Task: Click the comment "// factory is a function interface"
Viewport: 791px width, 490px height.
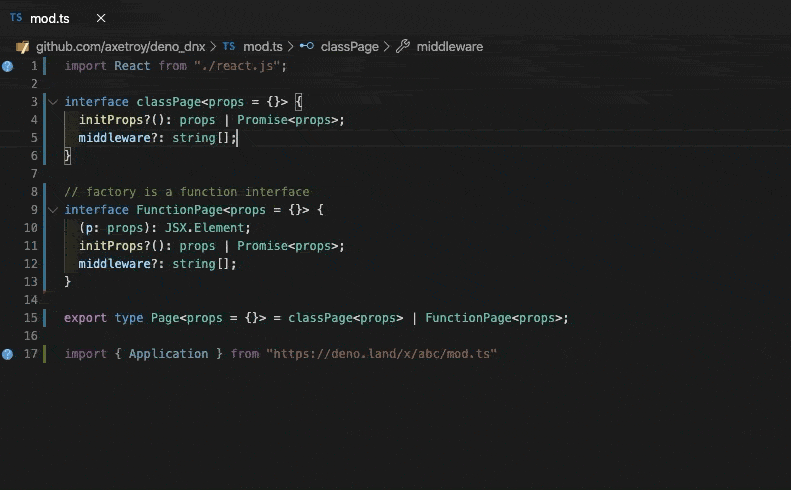Action: [187, 192]
